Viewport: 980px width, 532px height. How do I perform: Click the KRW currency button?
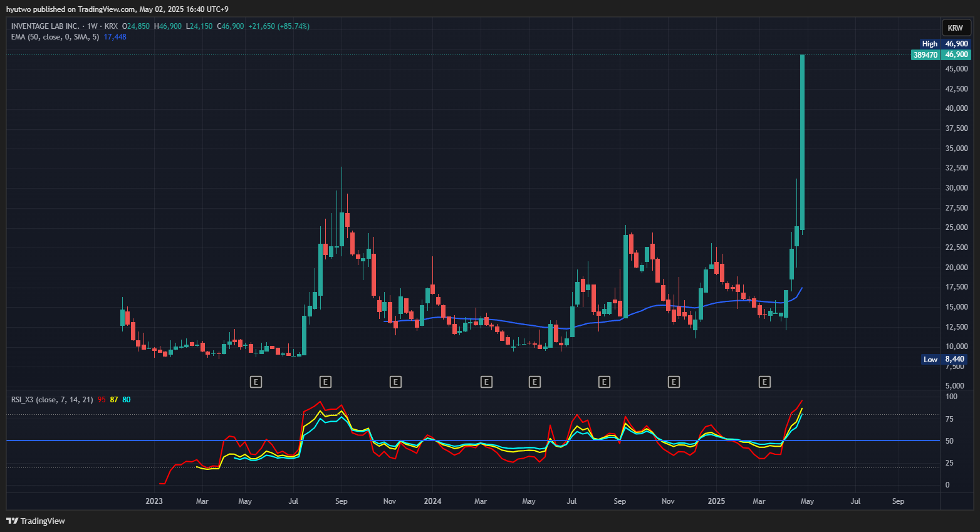(x=956, y=28)
